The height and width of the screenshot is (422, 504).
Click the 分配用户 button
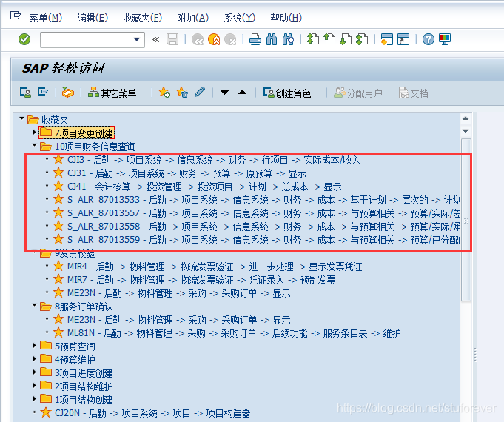pos(357,93)
